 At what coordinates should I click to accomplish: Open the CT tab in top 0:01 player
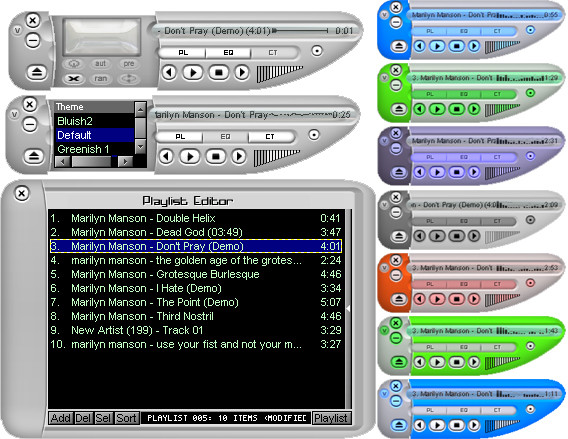click(273, 53)
